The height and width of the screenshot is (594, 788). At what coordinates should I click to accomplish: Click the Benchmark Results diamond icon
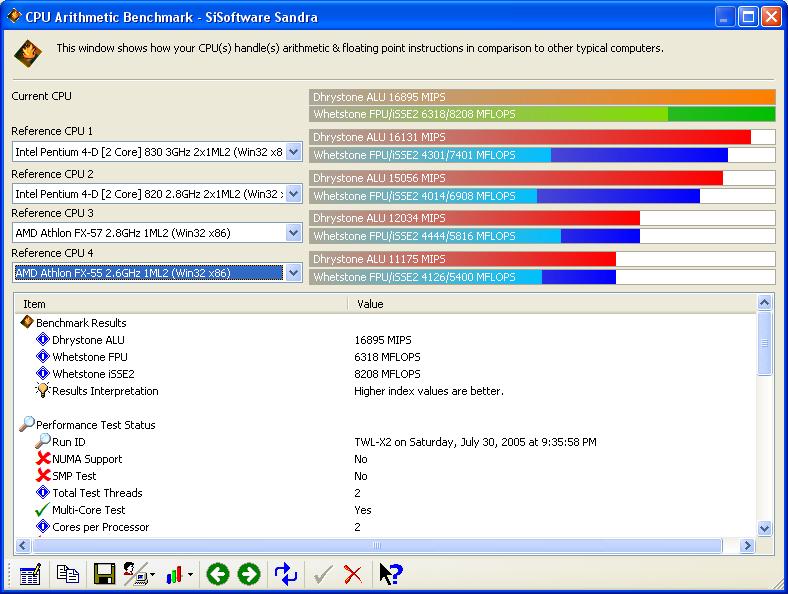27,322
